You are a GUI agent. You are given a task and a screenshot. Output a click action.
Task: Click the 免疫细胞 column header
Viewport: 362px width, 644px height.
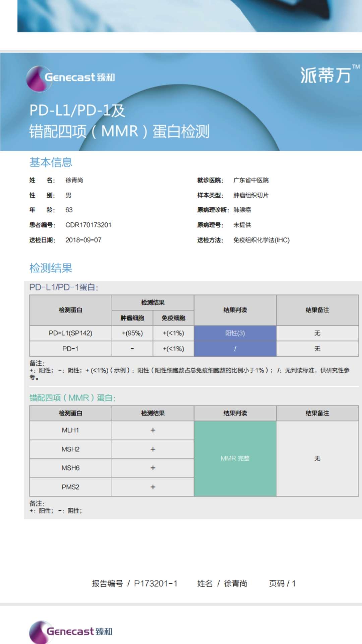pos(173,318)
